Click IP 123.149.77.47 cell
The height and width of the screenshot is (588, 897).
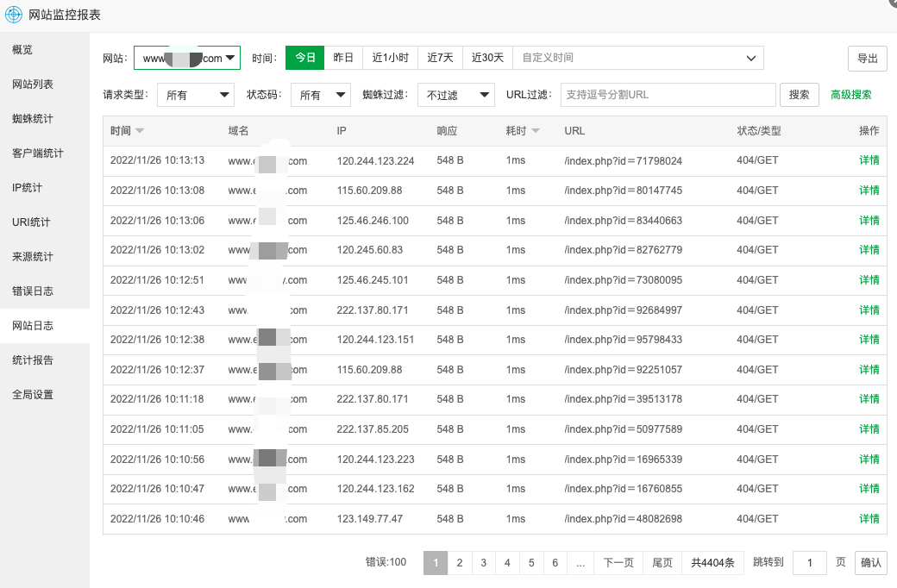369,519
